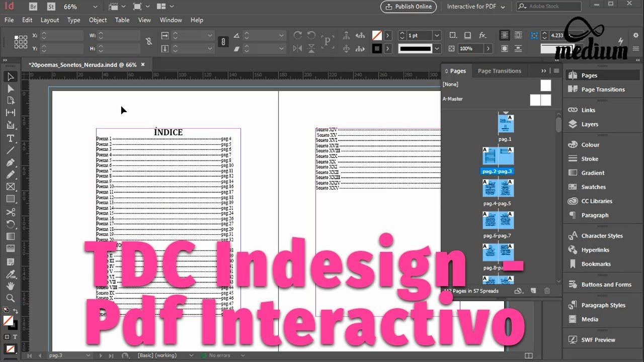This screenshot has height=362, width=644.
Task: Select the Direct Selection tool
Action: point(10,89)
